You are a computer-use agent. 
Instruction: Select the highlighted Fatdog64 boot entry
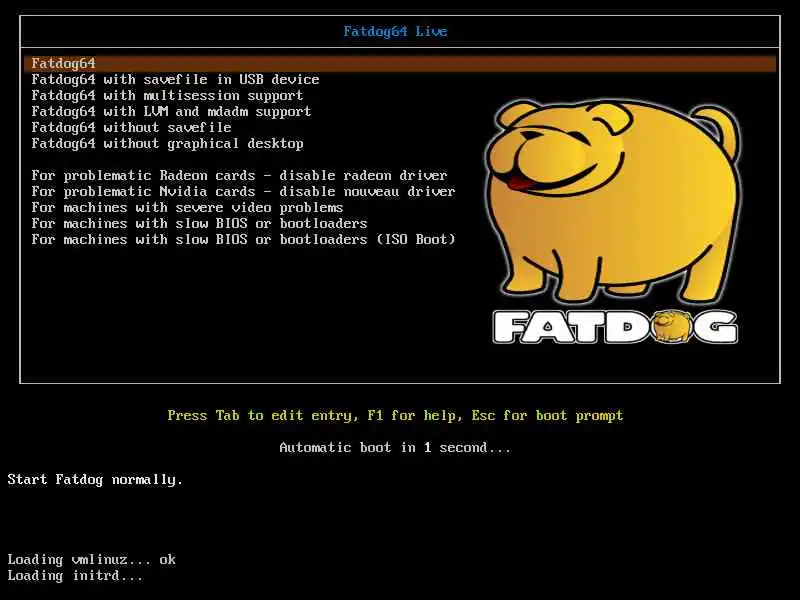tap(400, 64)
